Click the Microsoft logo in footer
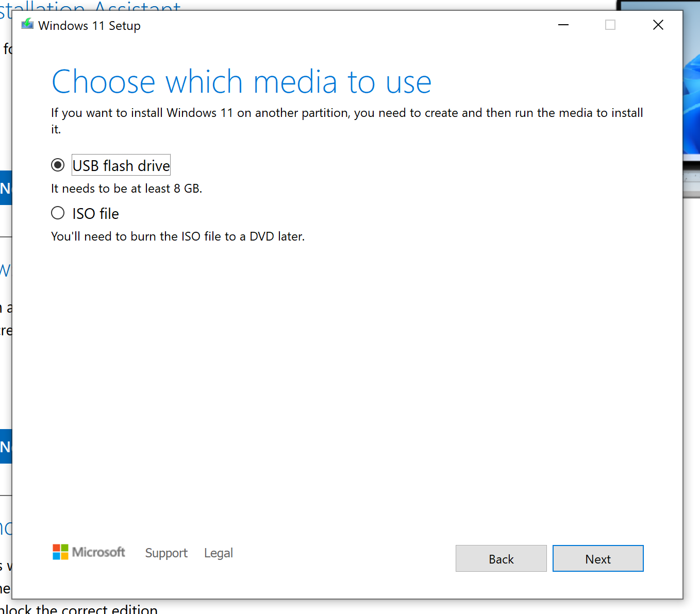Viewport: 700px width, 614px height. click(x=89, y=552)
